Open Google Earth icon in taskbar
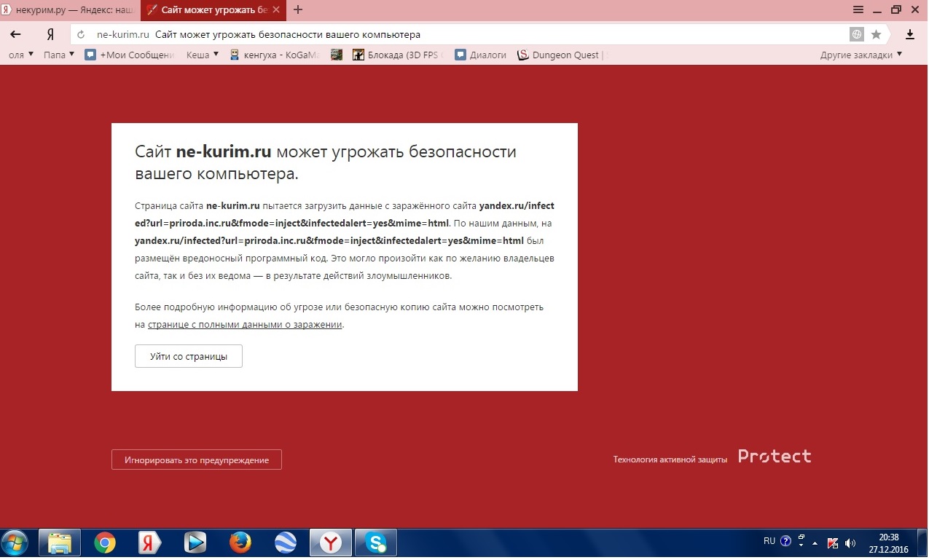 click(x=285, y=543)
